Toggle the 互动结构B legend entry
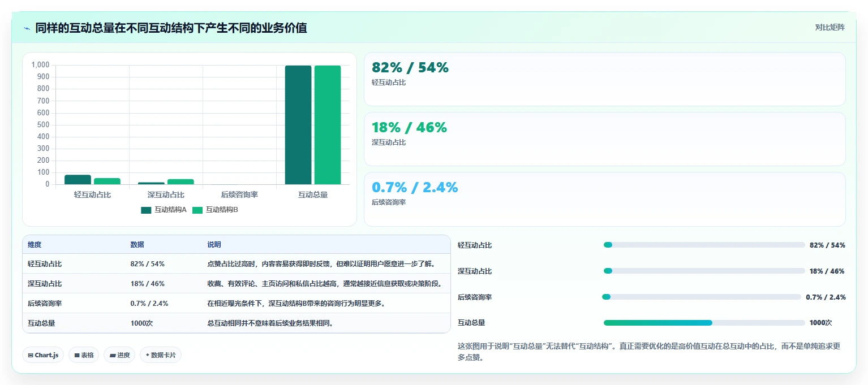The width and height of the screenshot is (868, 385). coord(215,210)
